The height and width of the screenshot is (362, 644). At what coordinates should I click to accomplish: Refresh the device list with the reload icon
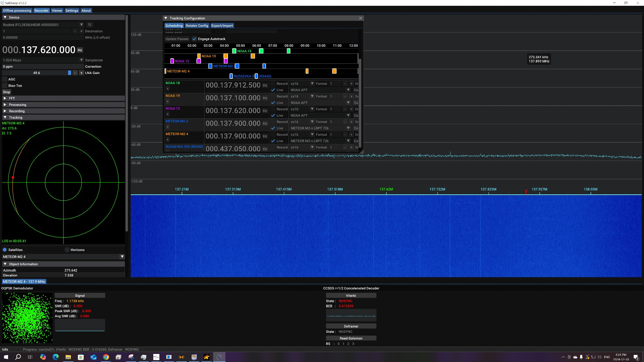coord(90,25)
